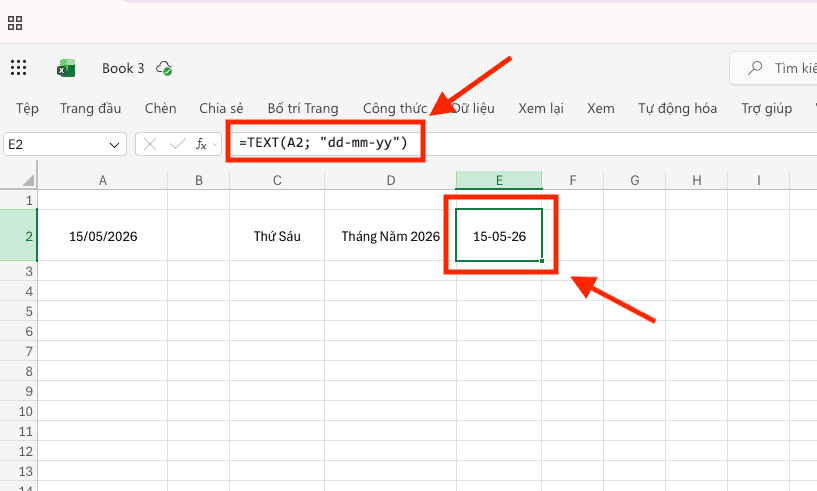Open the Xem lại tab
This screenshot has height=491, width=817.
[x=541, y=108]
